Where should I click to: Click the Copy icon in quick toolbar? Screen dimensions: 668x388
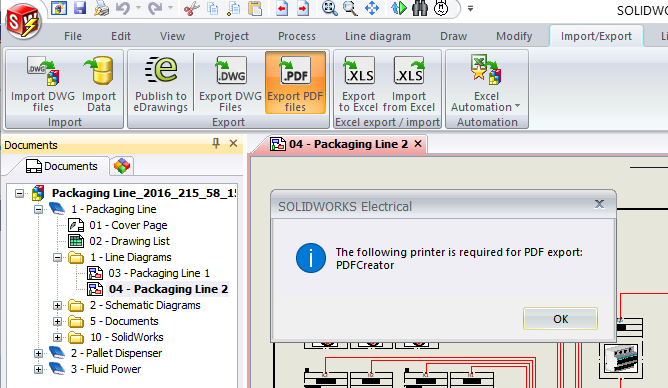click(212, 9)
